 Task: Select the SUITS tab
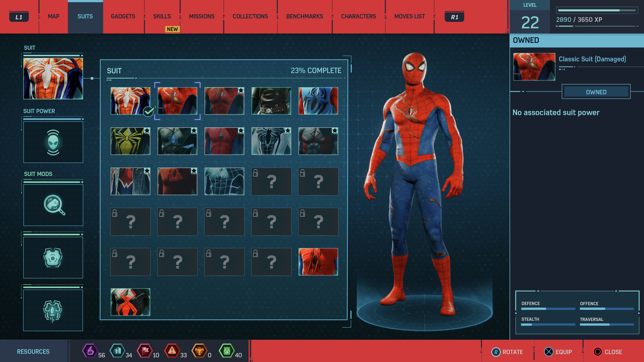pyautogui.click(x=85, y=16)
